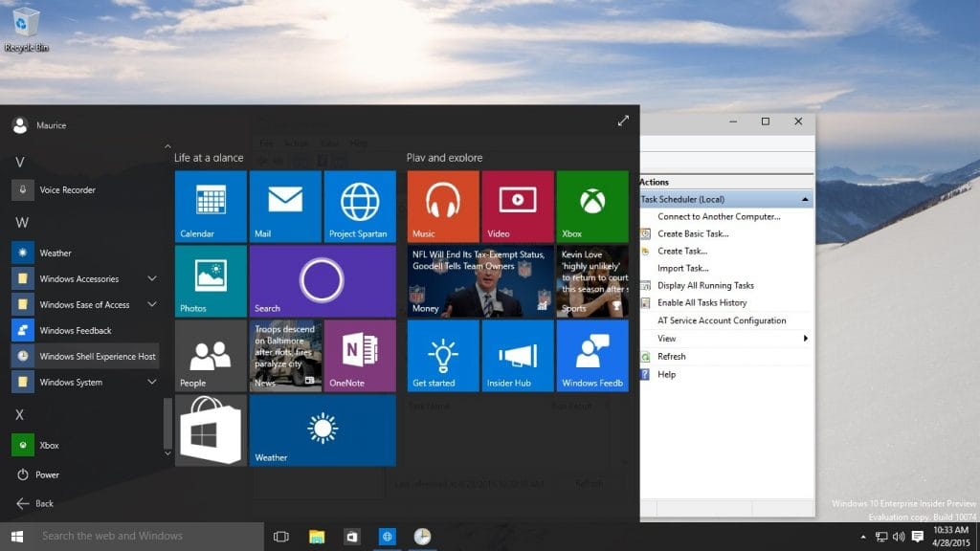The width and height of the screenshot is (980, 551).
Task: Launch OneNote from the Start tiles
Action: 360,355
